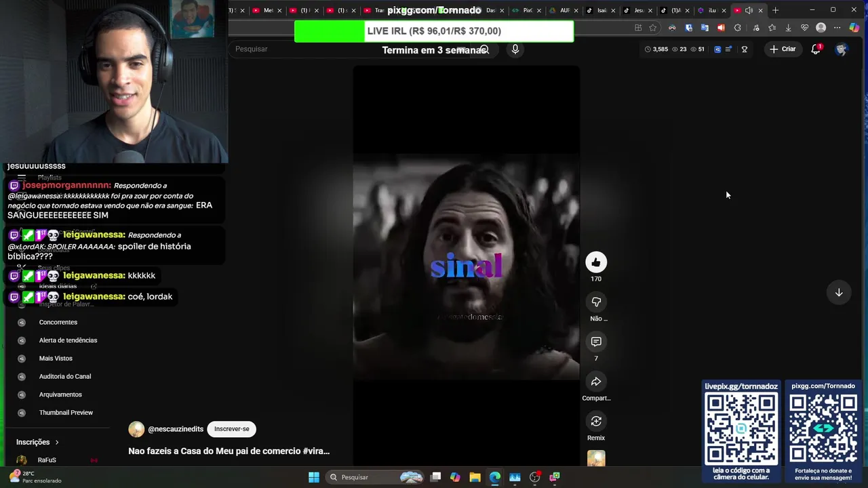The width and height of the screenshot is (868, 488).
Task: Bookmark this page with star icon
Action: click(x=653, y=28)
